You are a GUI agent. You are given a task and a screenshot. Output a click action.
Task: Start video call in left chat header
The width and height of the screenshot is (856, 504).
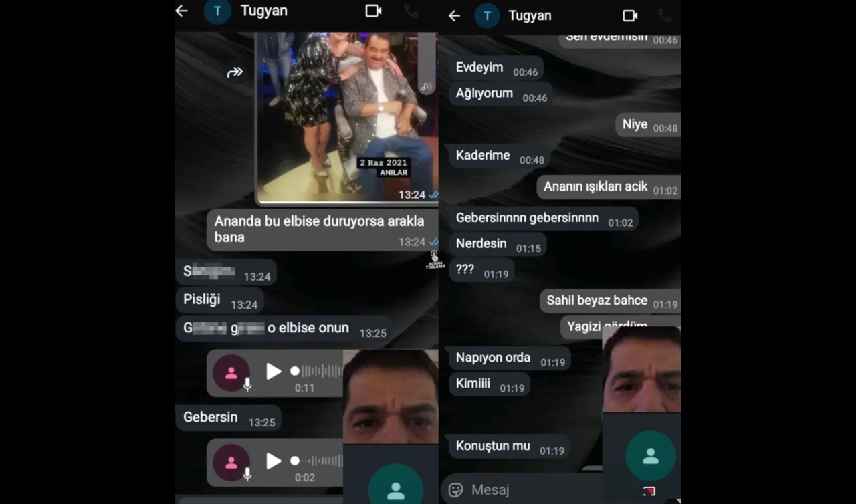(373, 11)
